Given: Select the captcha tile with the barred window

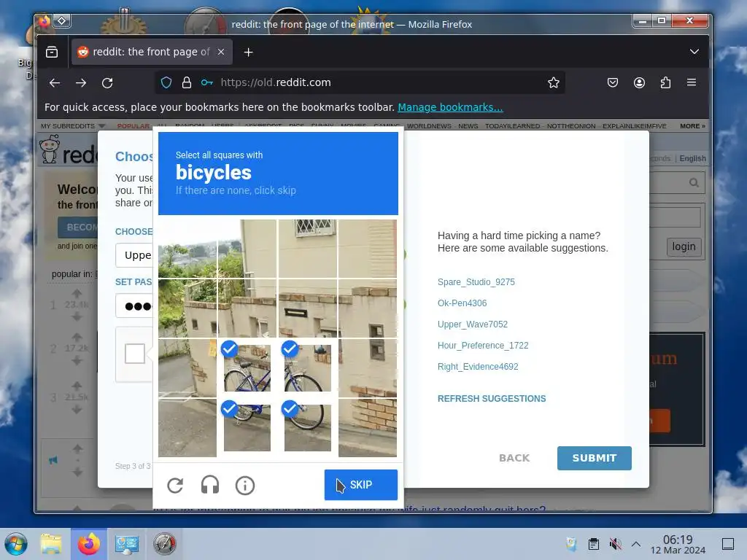Looking at the screenshot, I should click(308, 248).
